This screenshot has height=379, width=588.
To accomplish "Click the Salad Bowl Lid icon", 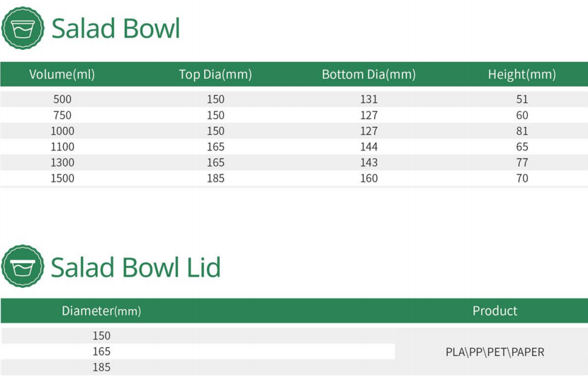I will 23,266.
